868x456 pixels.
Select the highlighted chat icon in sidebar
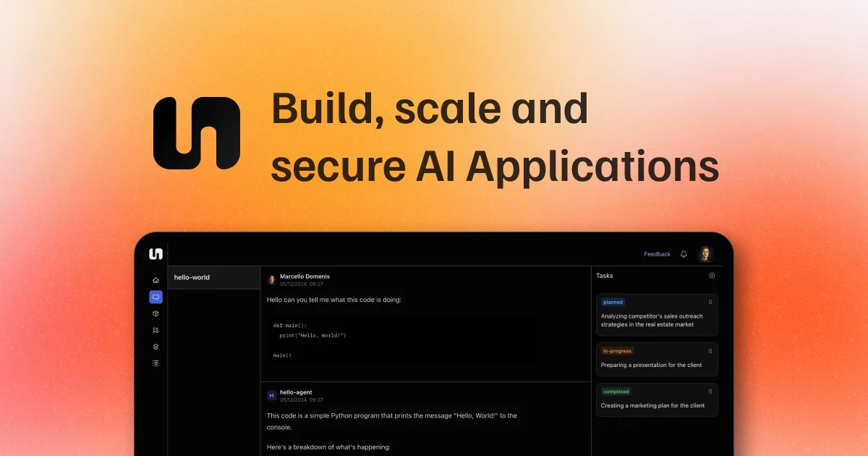tap(156, 297)
